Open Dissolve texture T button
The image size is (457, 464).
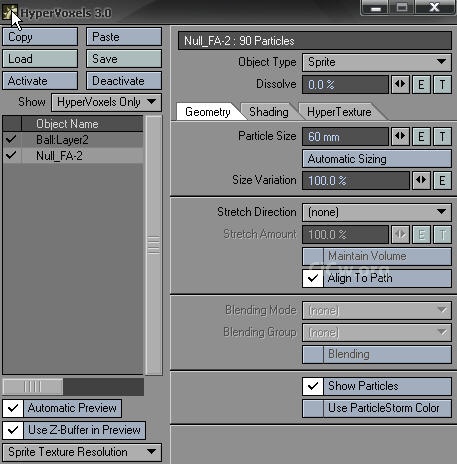(x=442, y=84)
